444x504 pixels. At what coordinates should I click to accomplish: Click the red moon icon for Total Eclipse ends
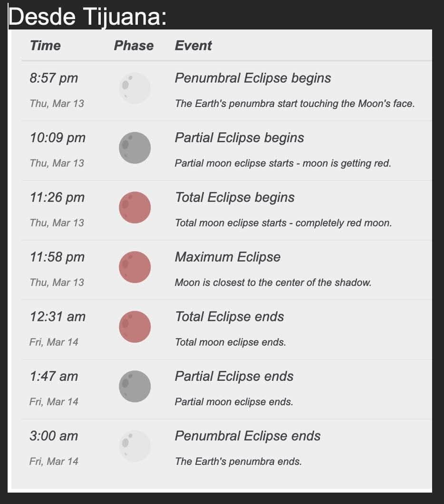135,327
